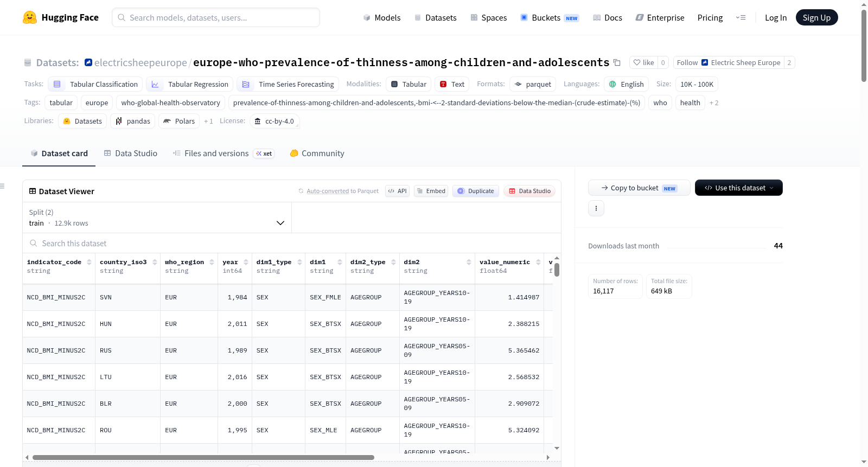Click the Sign Up button
The image size is (868, 467).
tap(816, 17)
